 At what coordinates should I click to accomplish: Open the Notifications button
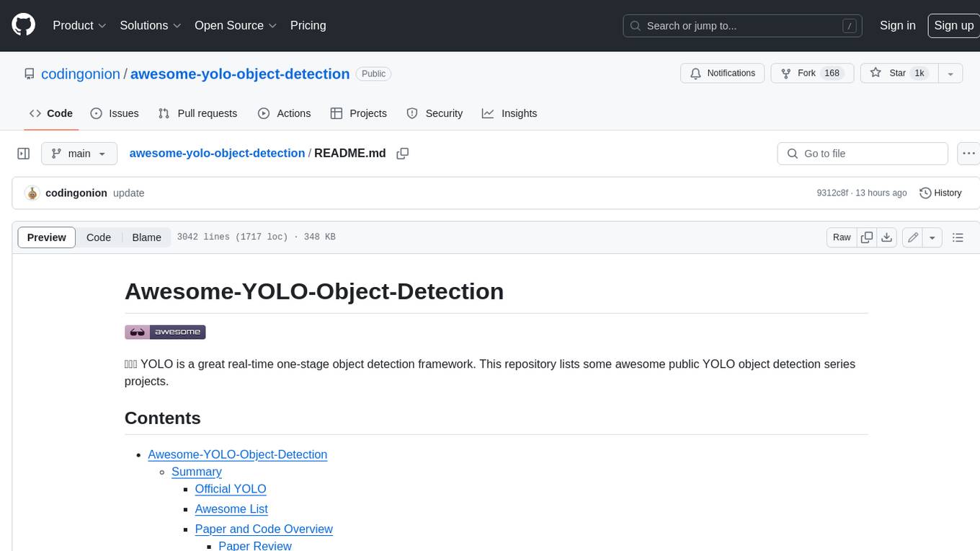(723, 74)
